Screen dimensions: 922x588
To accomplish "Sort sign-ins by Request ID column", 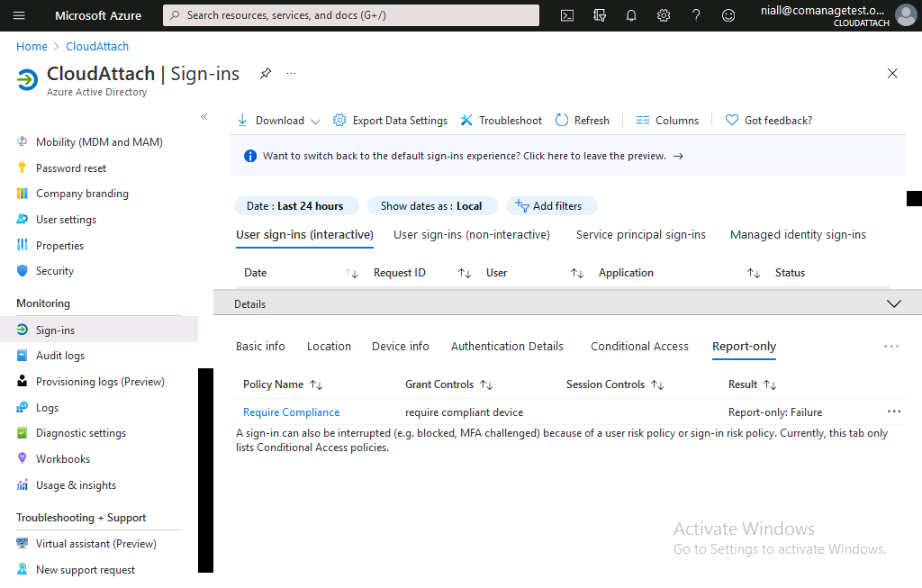I will pos(465,273).
